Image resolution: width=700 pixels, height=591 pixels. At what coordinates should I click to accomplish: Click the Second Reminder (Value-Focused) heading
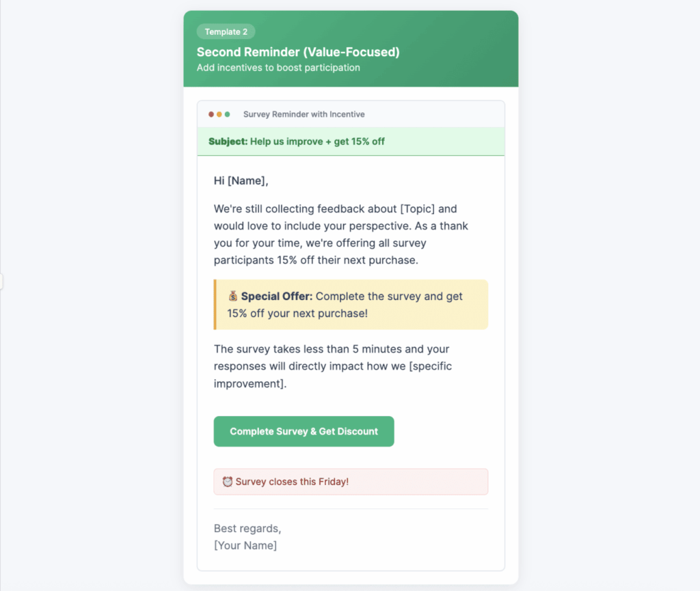click(298, 52)
